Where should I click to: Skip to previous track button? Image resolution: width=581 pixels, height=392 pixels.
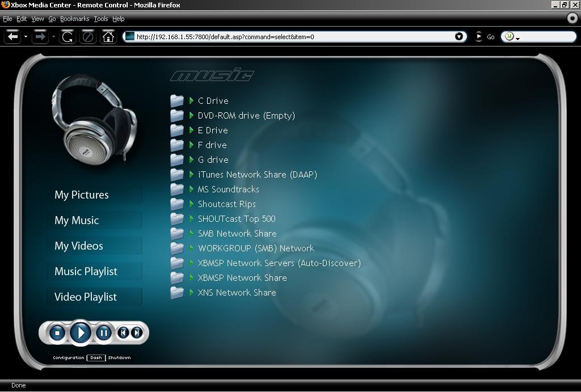coord(123,333)
